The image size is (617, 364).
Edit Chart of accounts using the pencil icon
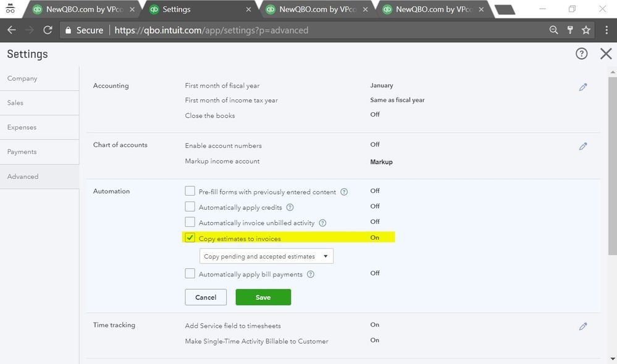click(x=583, y=146)
